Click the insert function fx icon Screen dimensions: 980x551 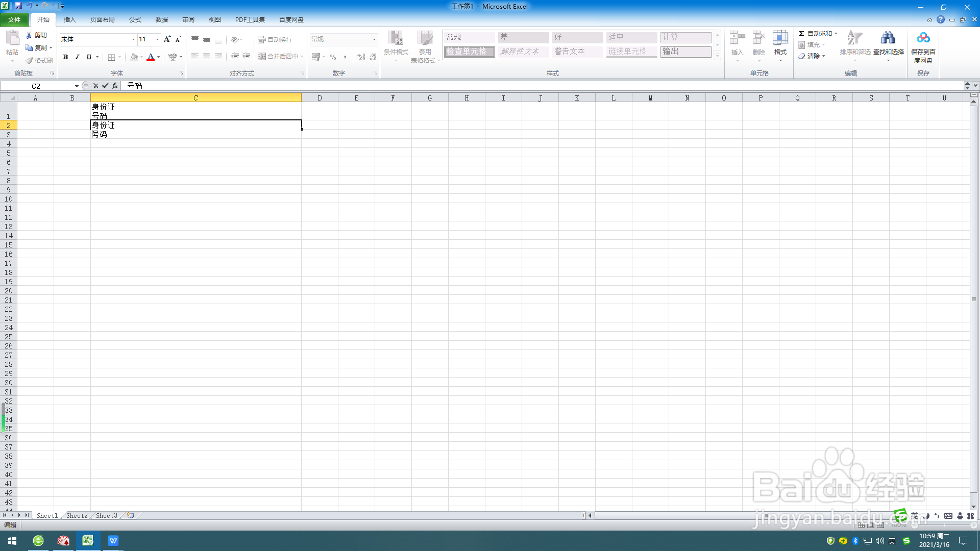(x=115, y=86)
